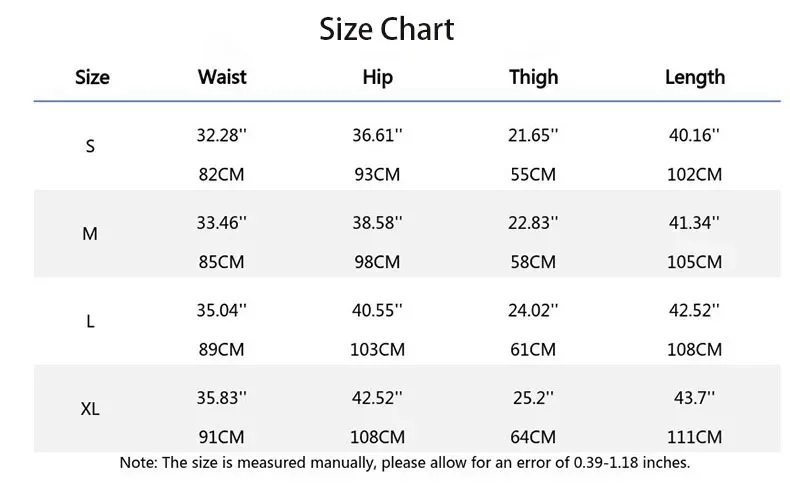Select the Waist column header

coord(222,77)
